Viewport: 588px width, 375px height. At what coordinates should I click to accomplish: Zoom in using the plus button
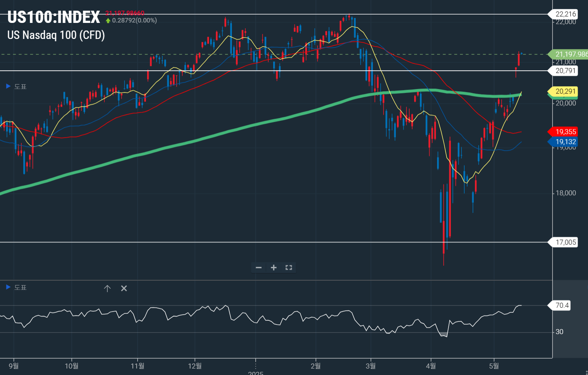(274, 268)
